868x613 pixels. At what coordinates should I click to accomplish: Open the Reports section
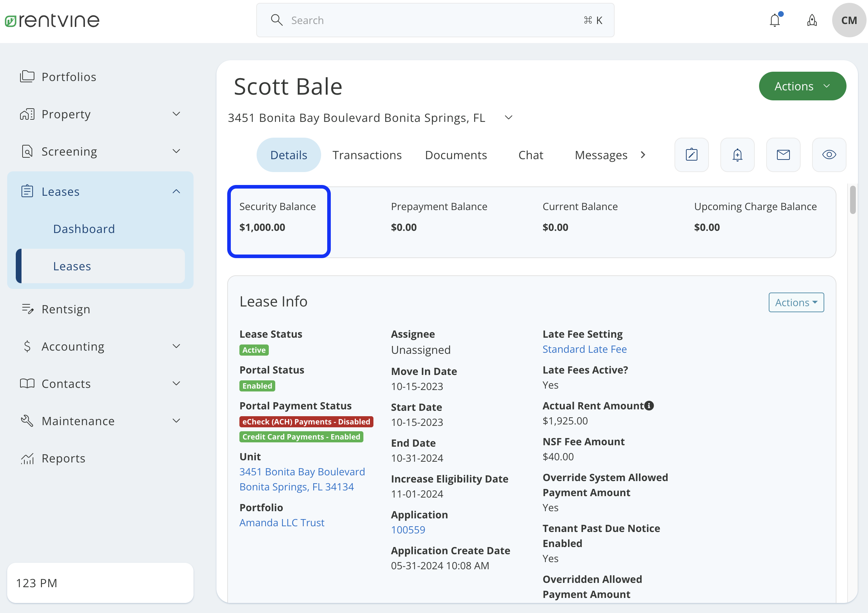tap(63, 458)
